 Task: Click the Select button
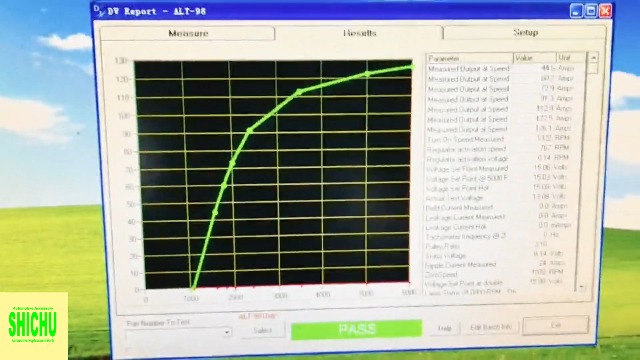coord(262,330)
